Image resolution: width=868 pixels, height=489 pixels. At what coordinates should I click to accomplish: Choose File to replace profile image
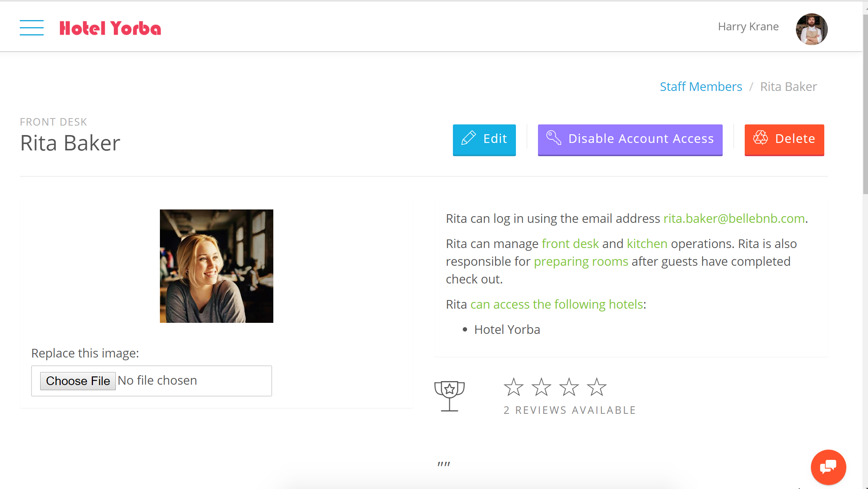(78, 380)
